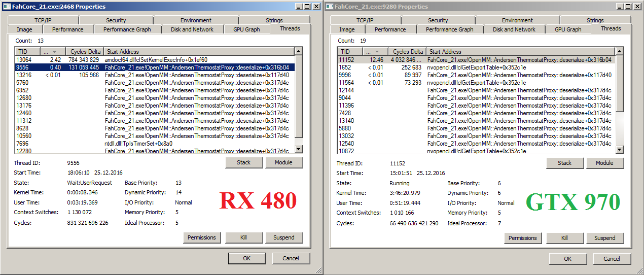Open Environment tab in FahCore_21.exe:9280 window

tap(517, 20)
